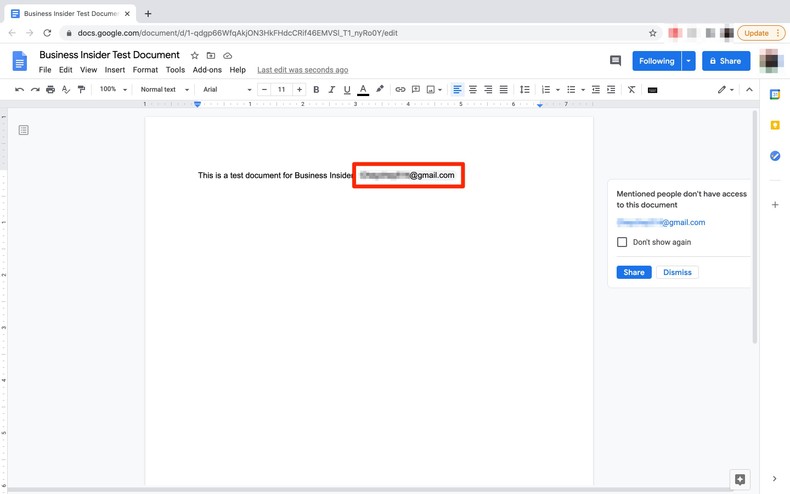This screenshot has height=494, width=790.
Task: Open the text color picker
Action: point(363,90)
